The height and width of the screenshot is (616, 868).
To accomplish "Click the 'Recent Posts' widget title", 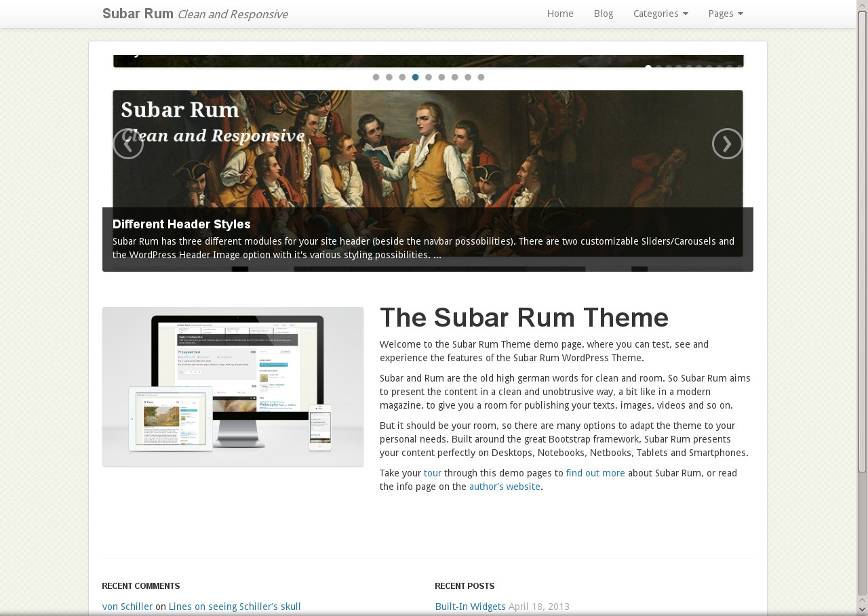I will point(465,586).
